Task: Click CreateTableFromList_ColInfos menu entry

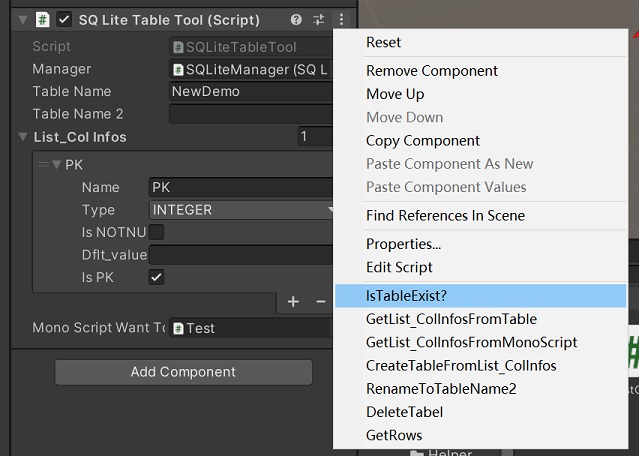Action: tap(461, 365)
